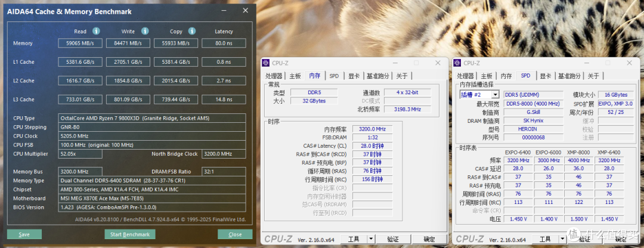Close the AIDA64 window with the X
The image size is (644, 248).
coord(245,11)
